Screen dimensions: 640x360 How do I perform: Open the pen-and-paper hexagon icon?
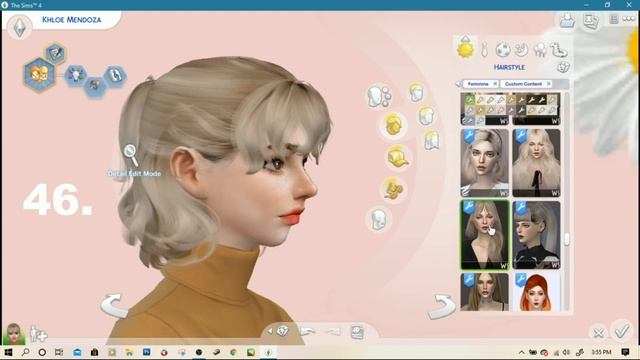55,53
